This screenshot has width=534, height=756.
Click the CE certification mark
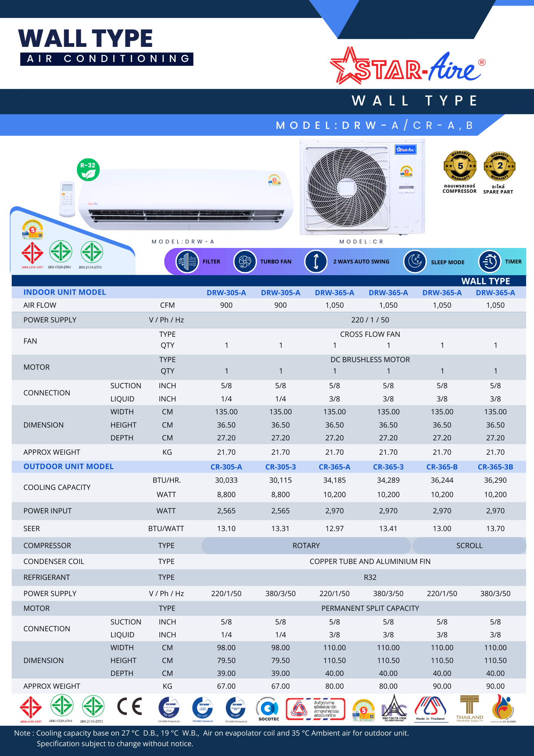(x=130, y=706)
